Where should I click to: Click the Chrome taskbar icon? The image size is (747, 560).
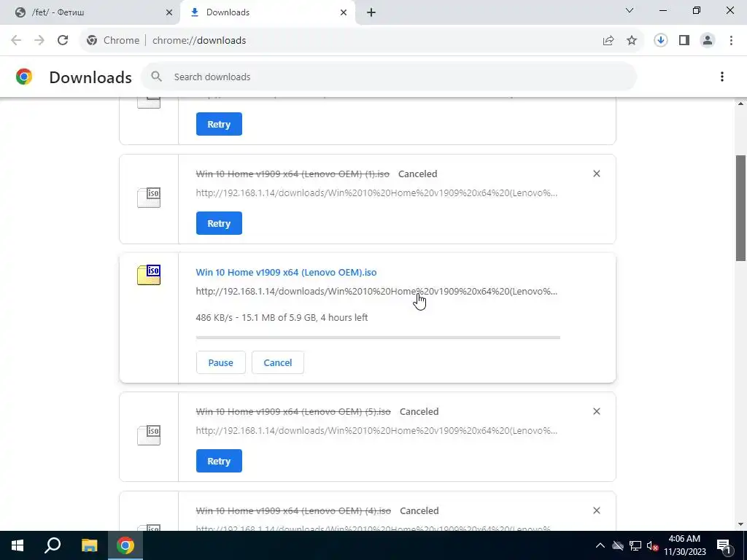[125, 545]
